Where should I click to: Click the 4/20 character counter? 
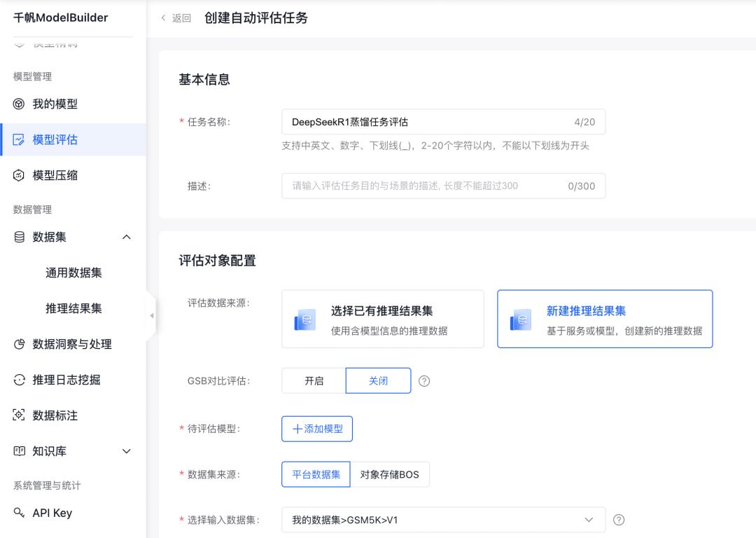tap(584, 122)
